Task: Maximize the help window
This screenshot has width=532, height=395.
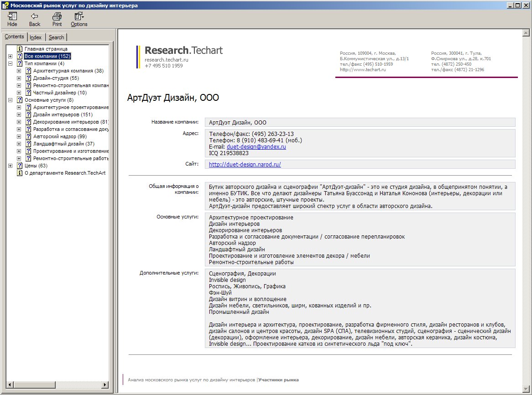Action: (x=517, y=5)
